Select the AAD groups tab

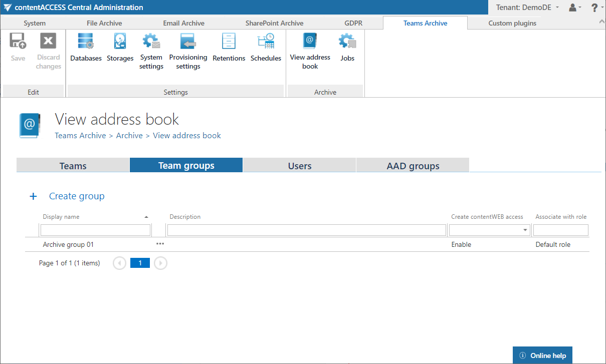pyautogui.click(x=413, y=166)
